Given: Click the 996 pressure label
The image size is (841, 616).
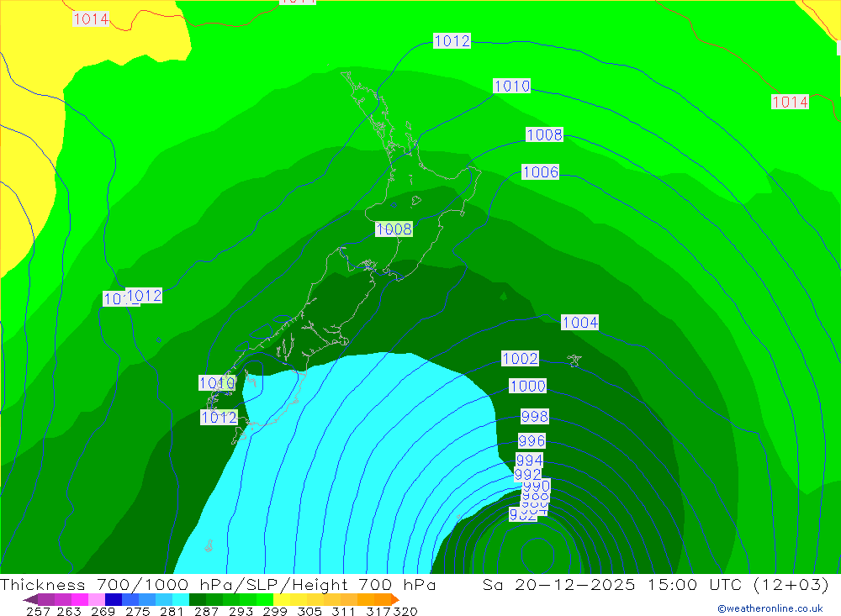Looking at the screenshot, I should [532, 440].
